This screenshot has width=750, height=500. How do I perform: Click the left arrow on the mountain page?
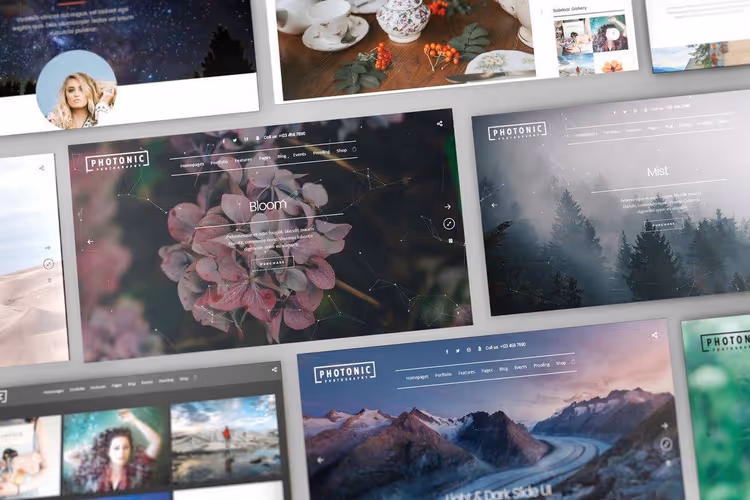[x=320, y=460]
